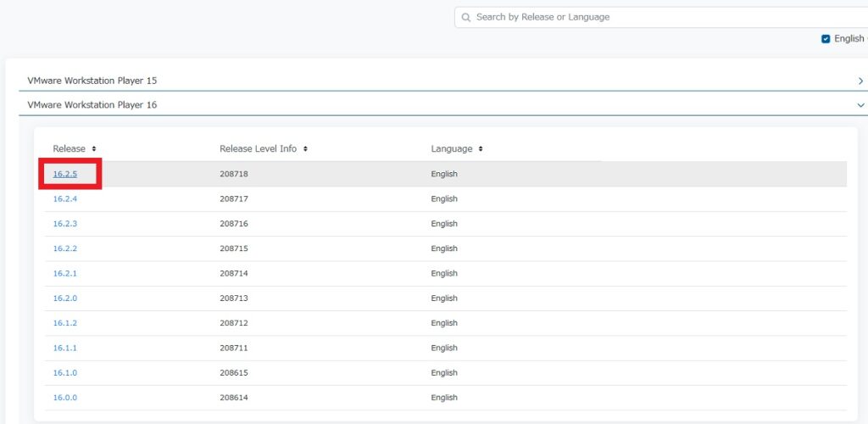Open release 16.2.2 link
This screenshot has width=868, height=424.
point(64,248)
